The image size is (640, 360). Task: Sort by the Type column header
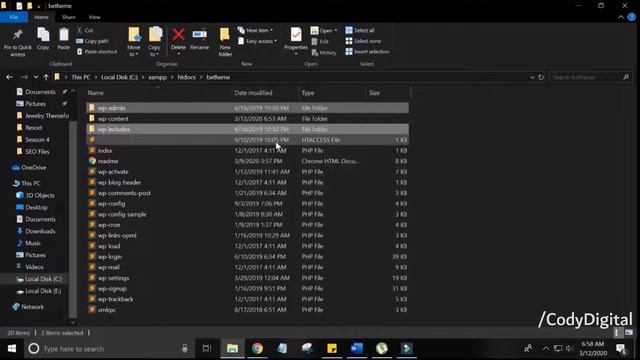coord(331,93)
